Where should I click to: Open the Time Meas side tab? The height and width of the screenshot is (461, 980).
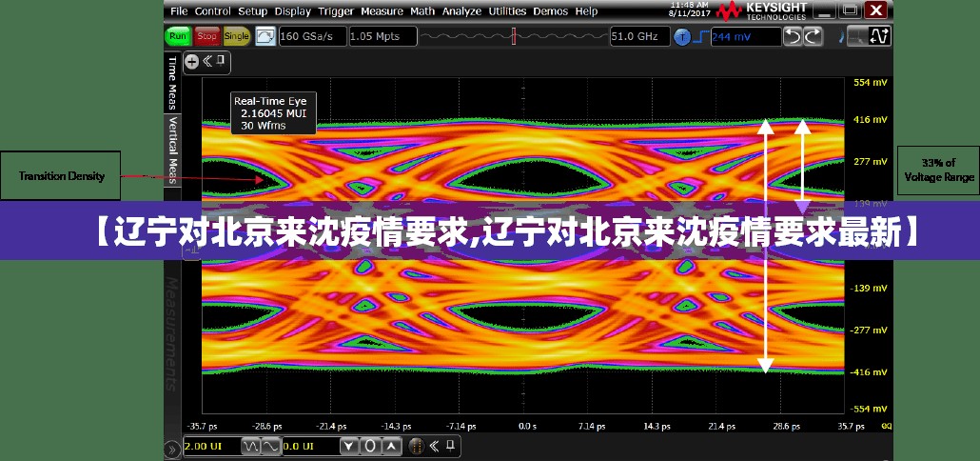click(x=172, y=82)
